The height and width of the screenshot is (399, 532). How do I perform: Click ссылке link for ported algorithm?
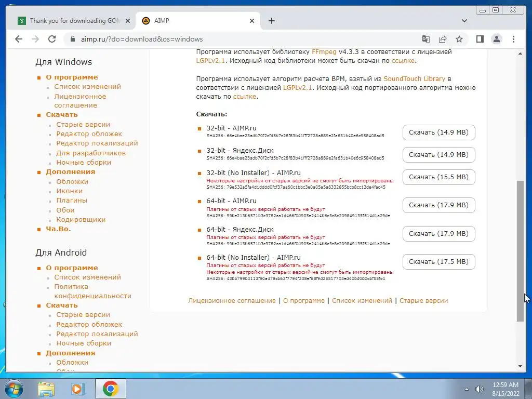point(245,96)
